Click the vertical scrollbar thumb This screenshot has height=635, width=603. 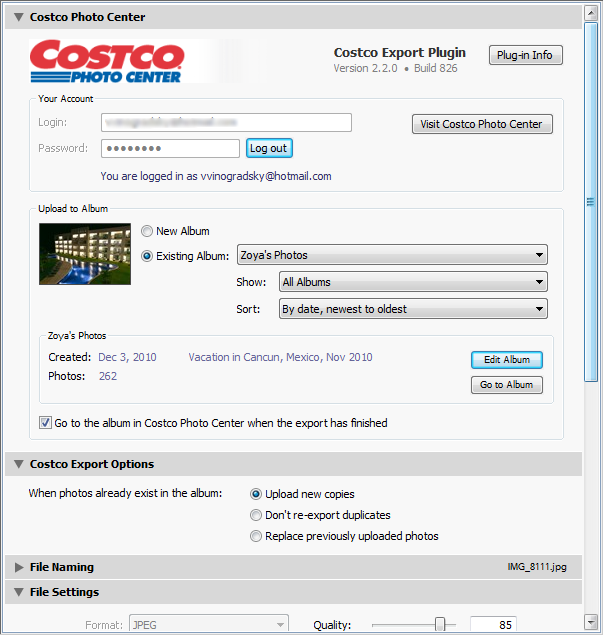pyautogui.click(x=591, y=202)
